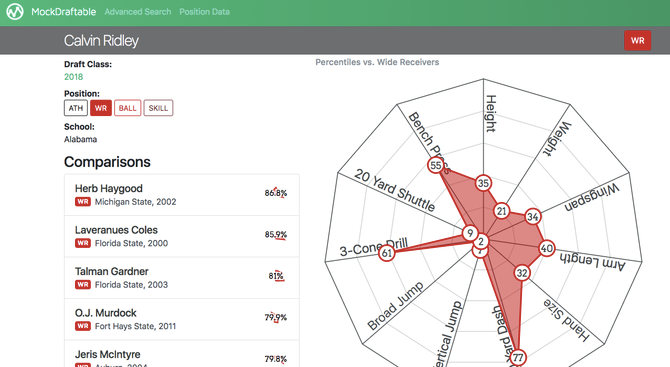Screen dimensions: 670x367
Task: Select the 77 yard dash data point
Action: pyautogui.click(x=517, y=357)
